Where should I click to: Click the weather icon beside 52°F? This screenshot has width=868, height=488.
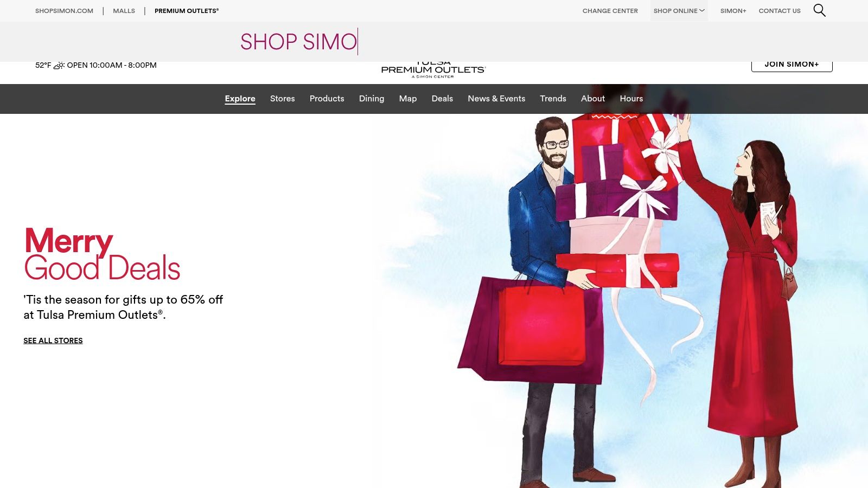[x=59, y=65]
